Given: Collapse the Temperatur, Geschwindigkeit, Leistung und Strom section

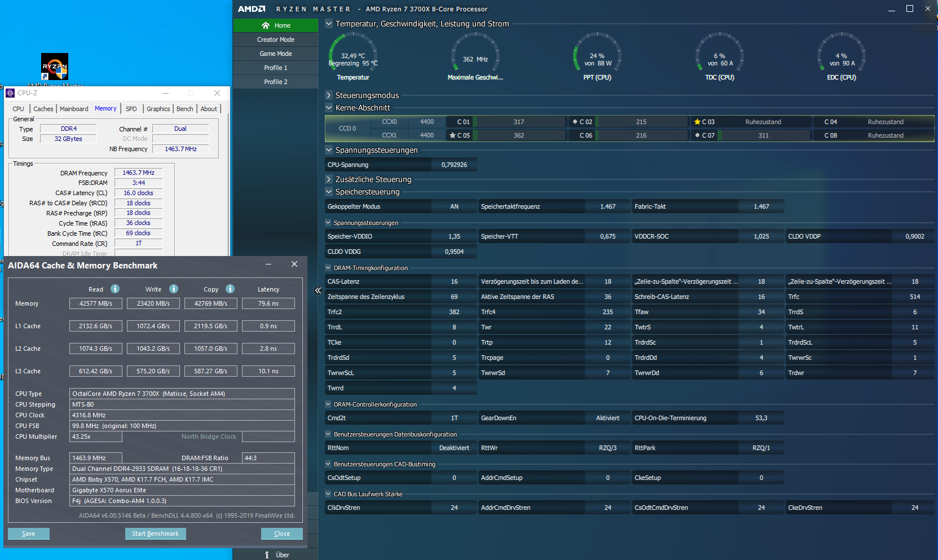Looking at the screenshot, I should (x=329, y=24).
